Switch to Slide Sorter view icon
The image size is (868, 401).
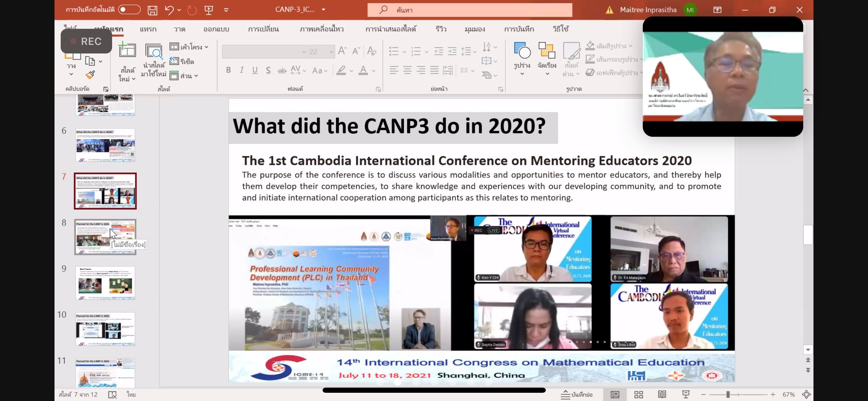point(638,394)
